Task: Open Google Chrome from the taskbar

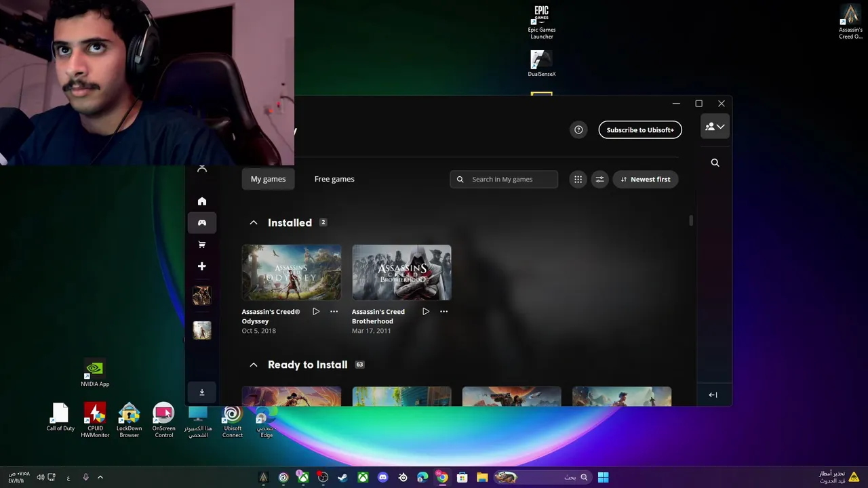Action: 442,478
